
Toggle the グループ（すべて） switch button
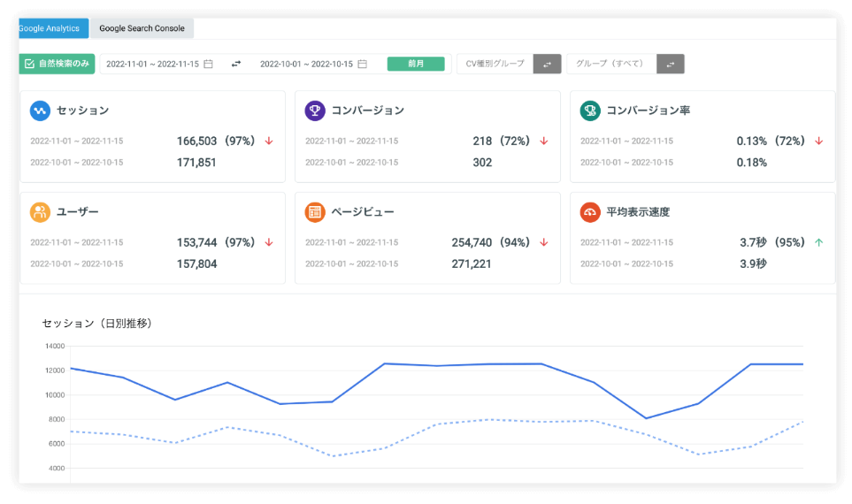(x=670, y=64)
